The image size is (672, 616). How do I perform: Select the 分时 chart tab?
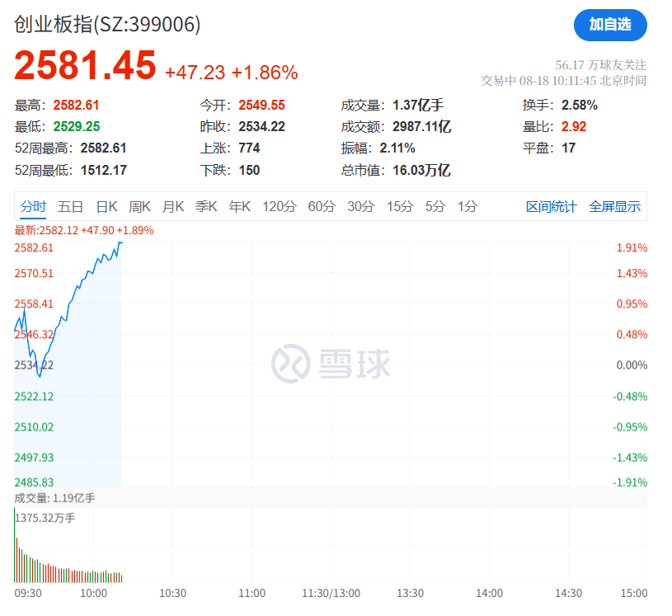33,207
